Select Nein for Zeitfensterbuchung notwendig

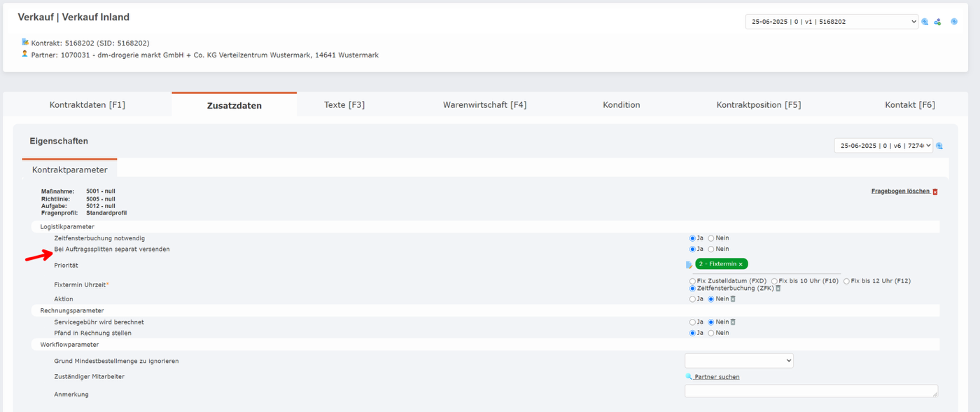711,238
